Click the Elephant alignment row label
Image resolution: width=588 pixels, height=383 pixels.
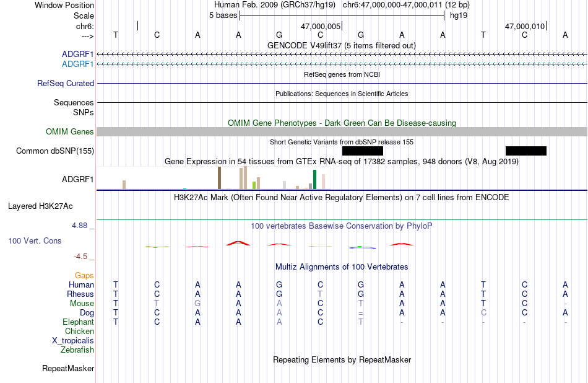(79, 322)
